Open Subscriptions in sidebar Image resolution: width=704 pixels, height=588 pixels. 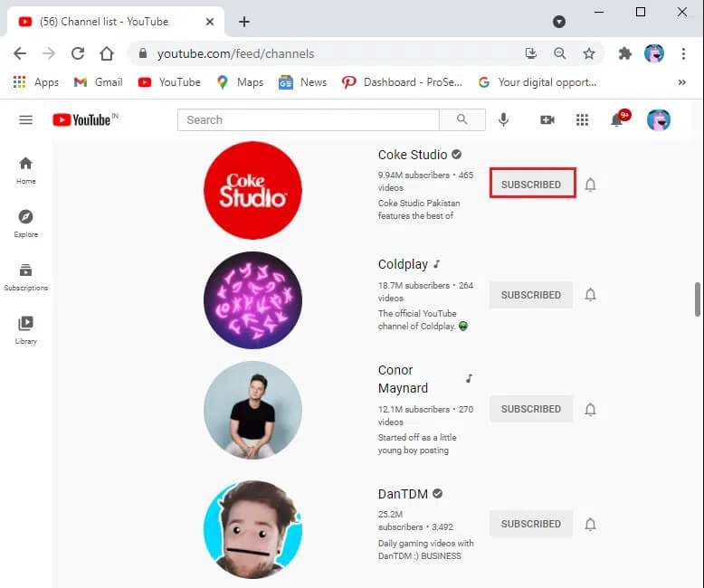click(x=26, y=277)
